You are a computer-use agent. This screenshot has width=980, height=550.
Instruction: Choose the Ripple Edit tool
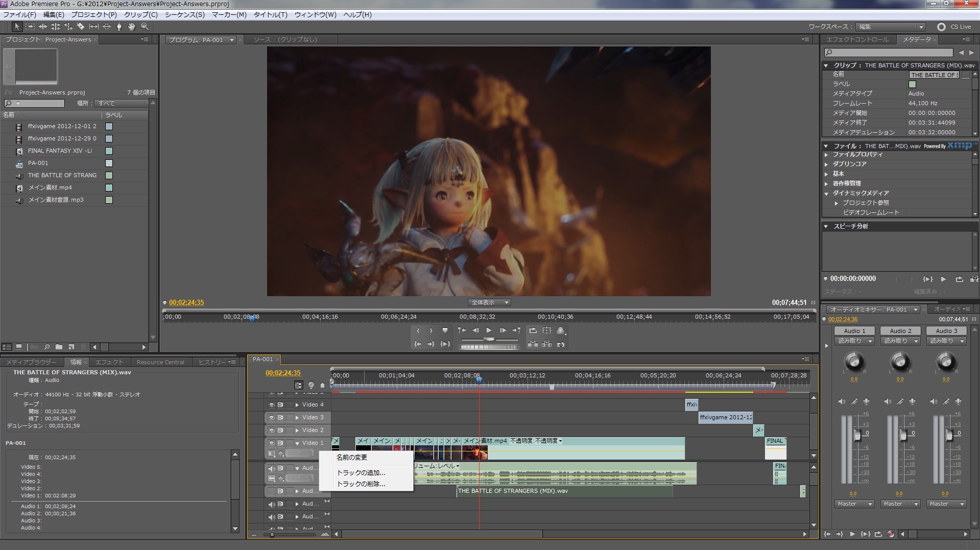43,27
